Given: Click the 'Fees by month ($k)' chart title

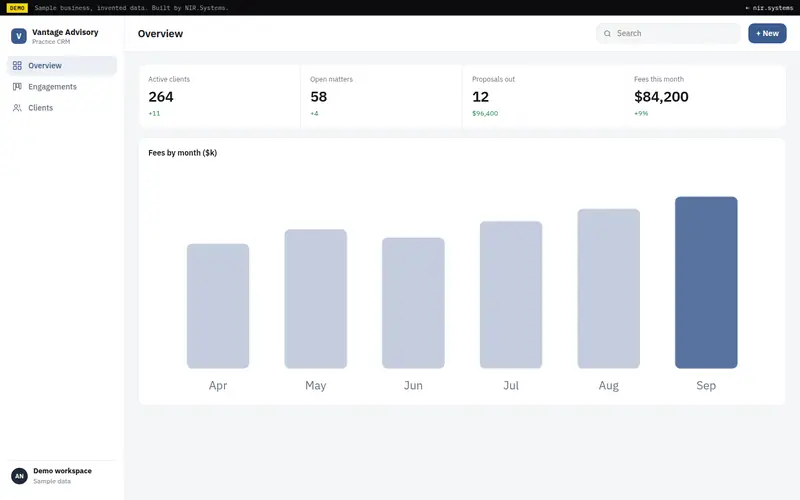Looking at the screenshot, I should click(x=183, y=153).
